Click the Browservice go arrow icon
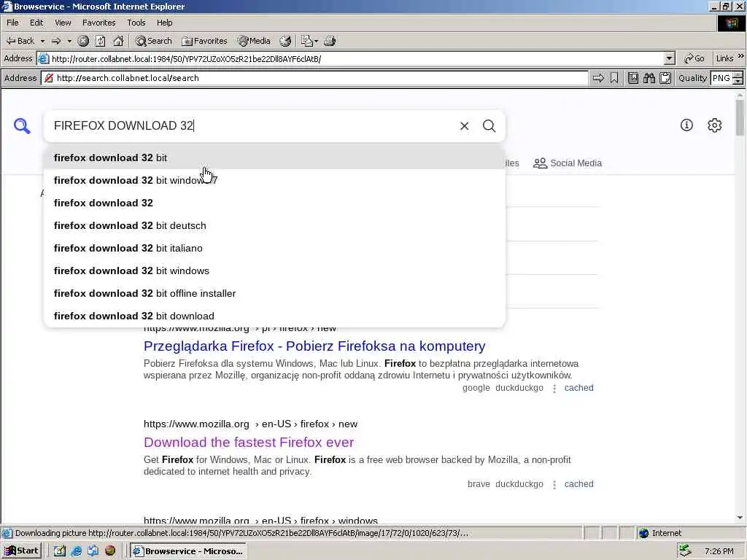747x560 pixels. (598, 78)
